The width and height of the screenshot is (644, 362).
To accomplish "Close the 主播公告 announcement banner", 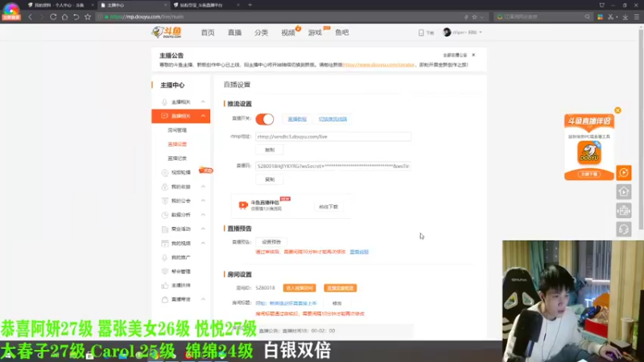I will click(x=473, y=55).
